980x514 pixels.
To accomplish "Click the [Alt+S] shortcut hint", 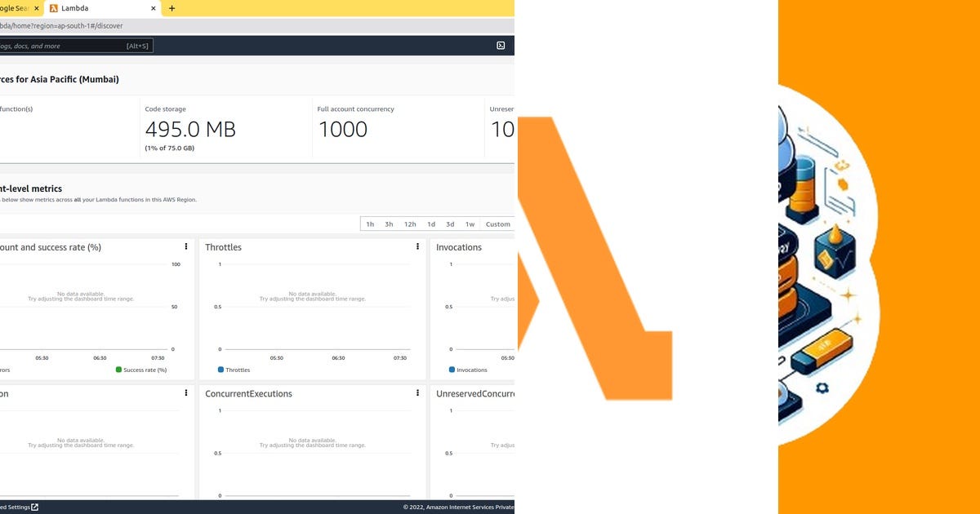I will pos(137,46).
